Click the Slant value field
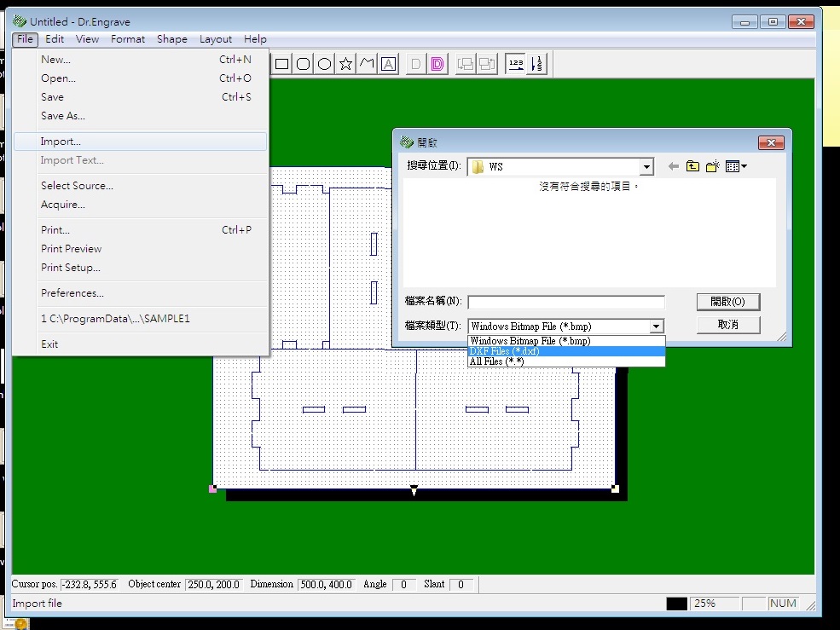This screenshot has width=840, height=630. pyautogui.click(x=461, y=585)
